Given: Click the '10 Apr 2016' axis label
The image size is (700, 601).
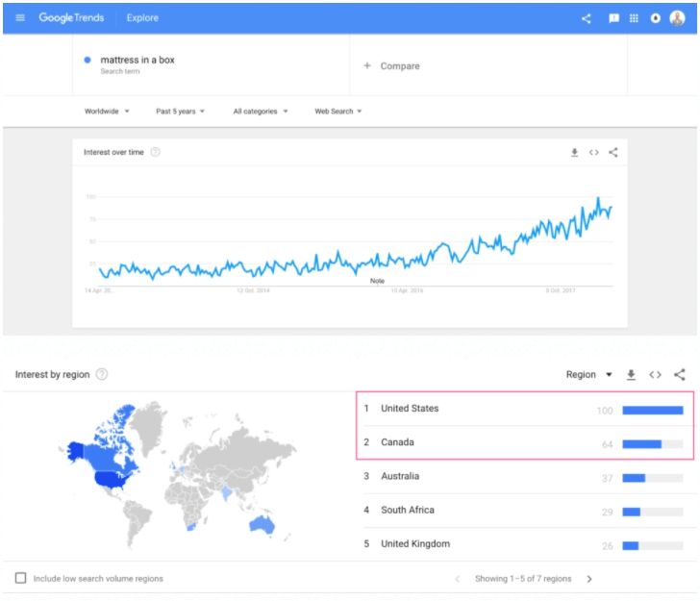Looking at the screenshot, I should tap(407, 290).
